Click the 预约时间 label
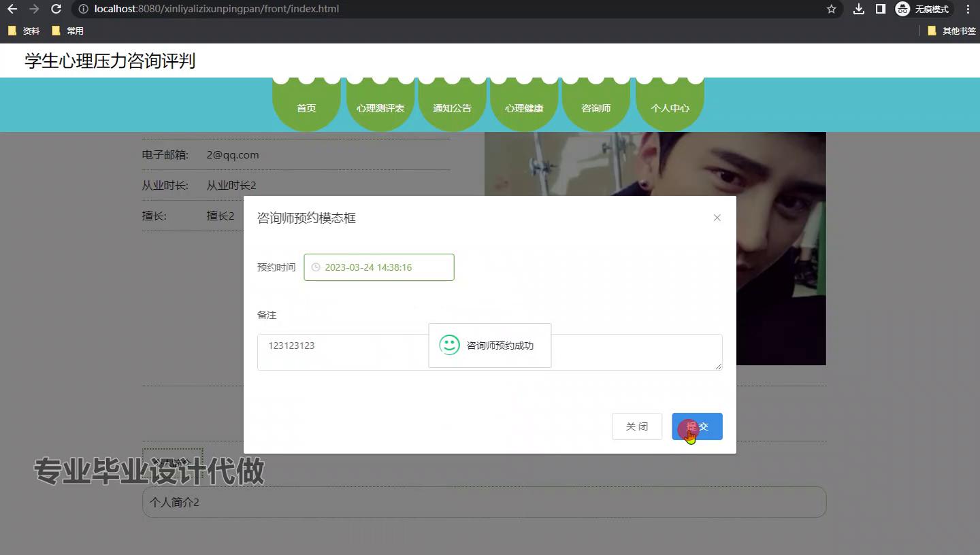Image resolution: width=980 pixels, height=555 pixels. point(276,267)
